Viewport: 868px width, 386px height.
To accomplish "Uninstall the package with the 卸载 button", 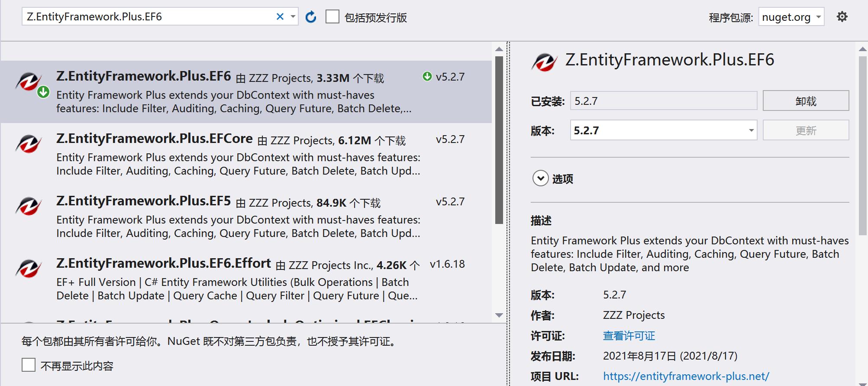I will pyautogui.click(x=806, y=101).
